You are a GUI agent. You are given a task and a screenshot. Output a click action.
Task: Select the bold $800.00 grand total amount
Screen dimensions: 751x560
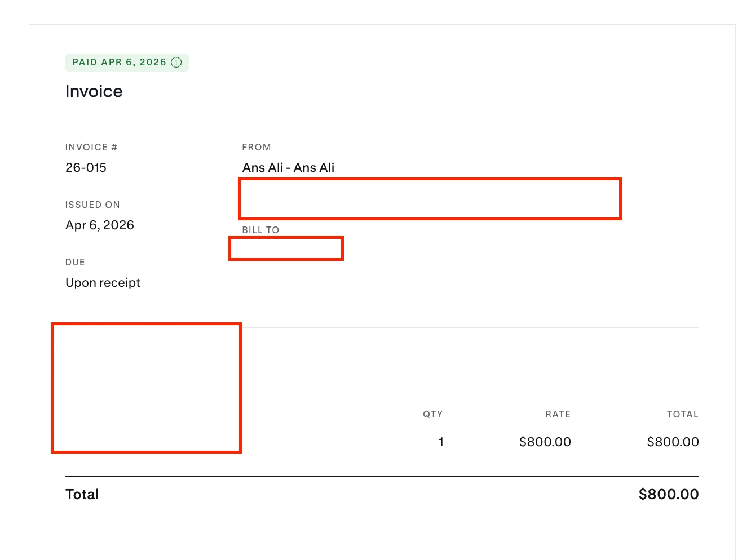[668, 494]
